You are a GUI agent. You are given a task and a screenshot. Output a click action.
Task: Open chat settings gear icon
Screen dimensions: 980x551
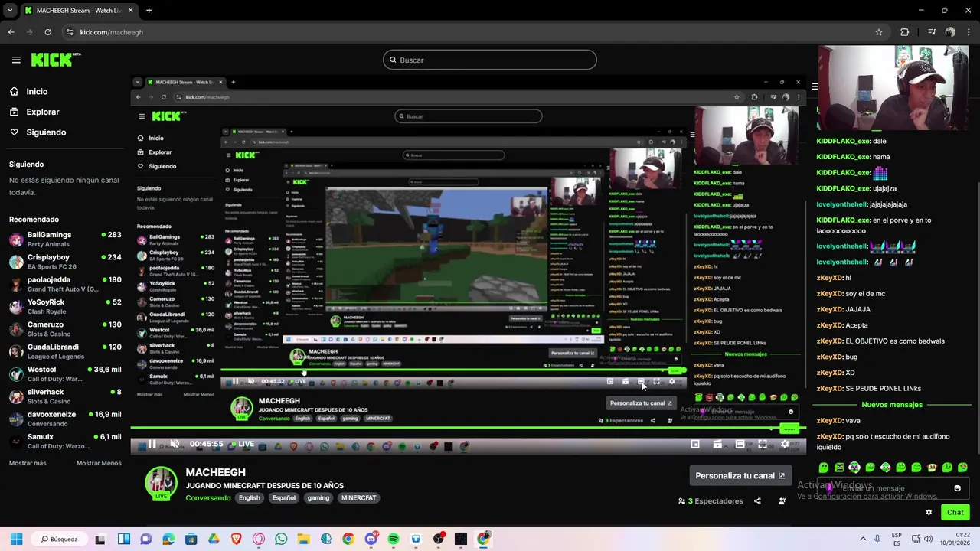pyautogui.click(x=929, y=513)
